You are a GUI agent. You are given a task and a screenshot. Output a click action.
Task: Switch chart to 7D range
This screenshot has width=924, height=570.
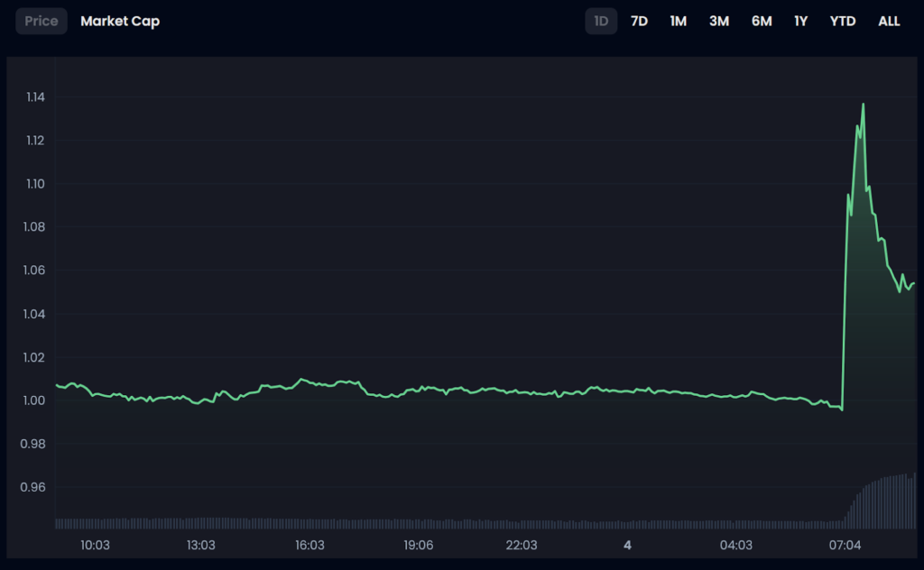point(639,21)
